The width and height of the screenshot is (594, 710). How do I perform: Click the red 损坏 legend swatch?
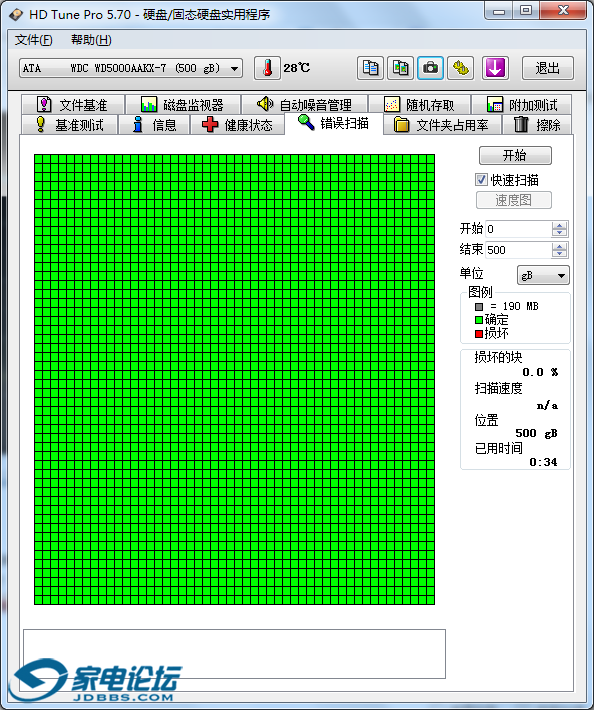[479, 334]
